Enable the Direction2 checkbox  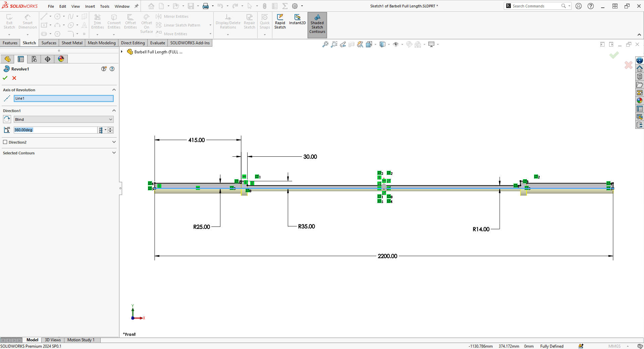[5, 142]
